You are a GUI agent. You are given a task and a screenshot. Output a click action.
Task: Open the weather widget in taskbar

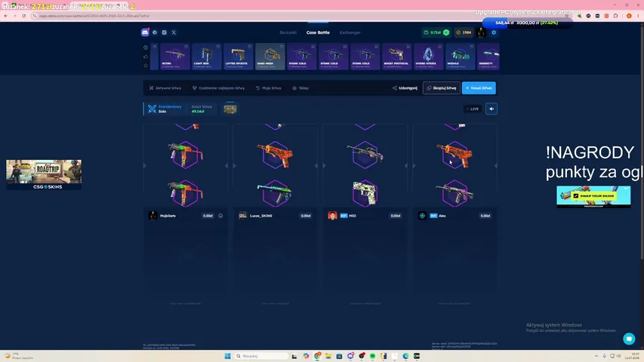[x=18, y=356]
